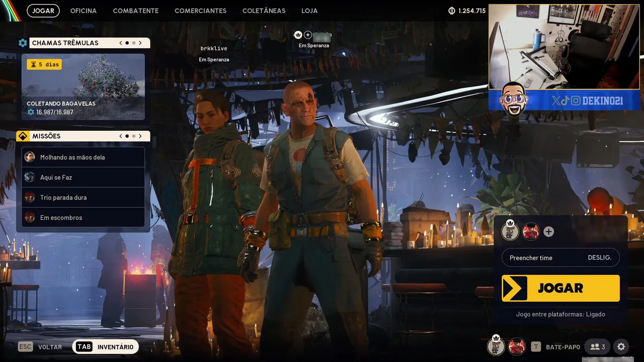The image size is (644, 362).
Task: Open mission Trio parada dura
Action: tap(83, 198)
